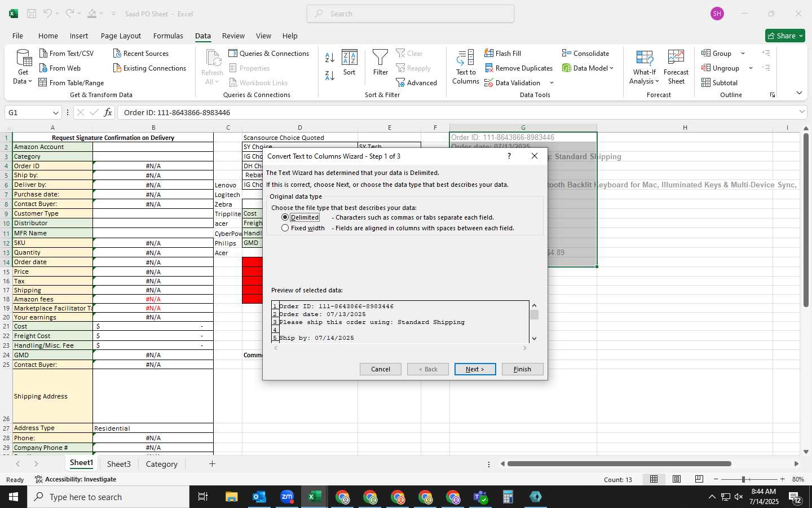Image resolution: width=812 pixels, height=508 pixels.
Task: Open the Name Box dropdown
Action: point(55,113)
